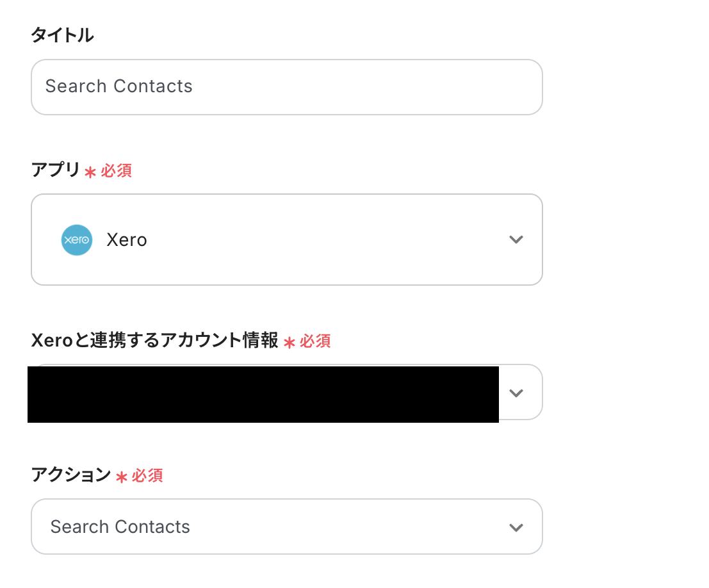Viewport: 709px width, 588px height.
Task: Click the 必須 marker next to アクション
Action: pyautogui.click(x=148, y=476)
